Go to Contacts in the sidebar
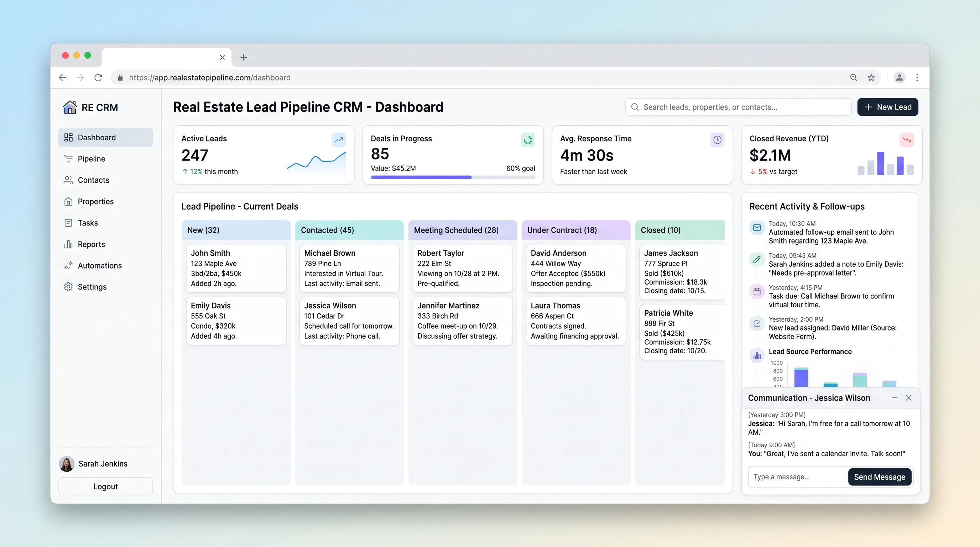980x547 pixels. pos(105,180)
